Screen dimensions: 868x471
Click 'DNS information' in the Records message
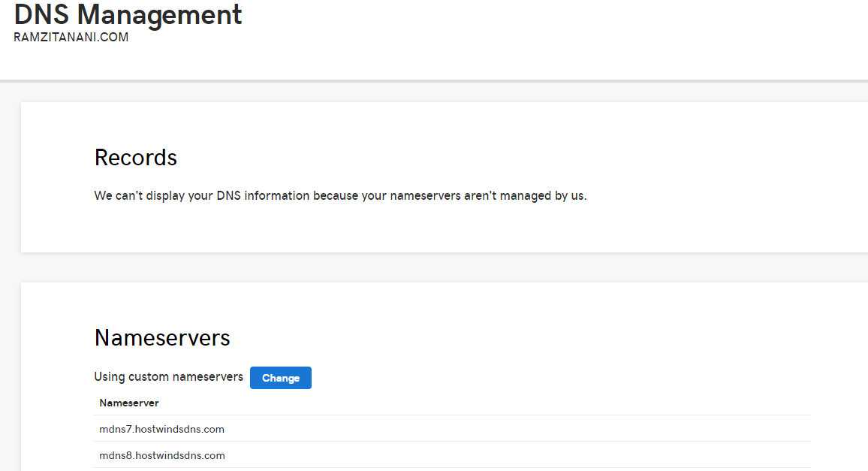[263, 196]
